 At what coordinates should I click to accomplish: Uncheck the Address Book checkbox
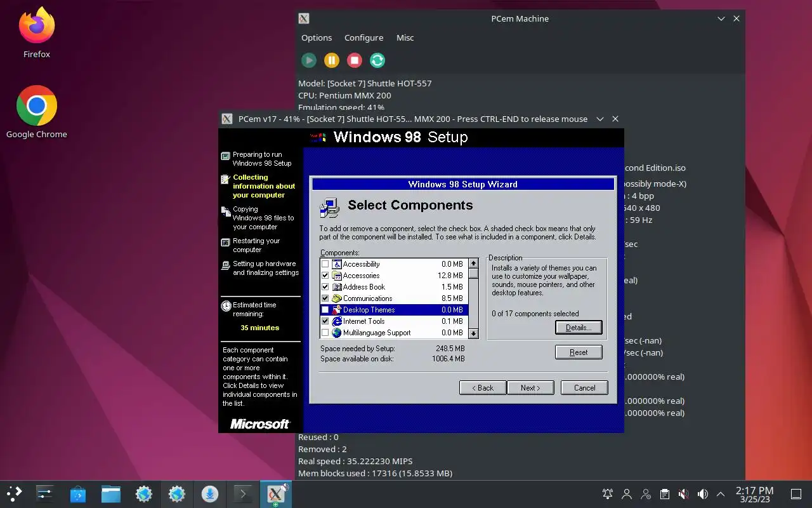click(x=325, y=287)
